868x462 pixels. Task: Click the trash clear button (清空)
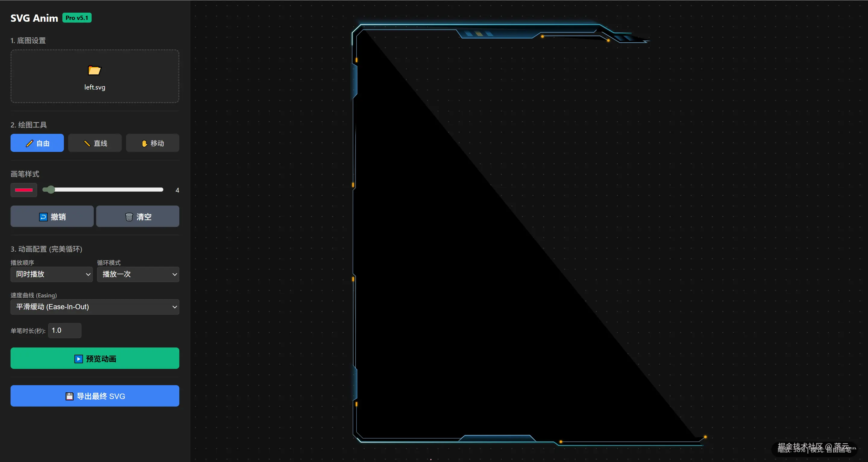pos(137,217)
